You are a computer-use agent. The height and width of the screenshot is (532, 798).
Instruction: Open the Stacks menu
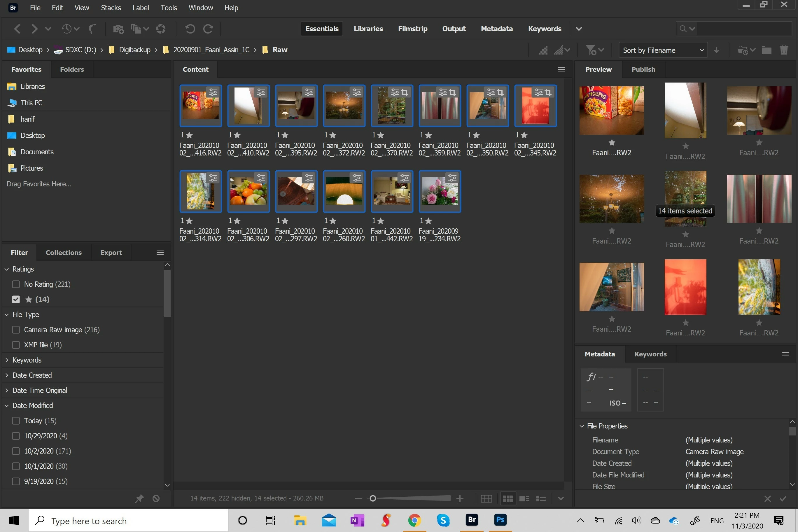(x=111, y=8)
